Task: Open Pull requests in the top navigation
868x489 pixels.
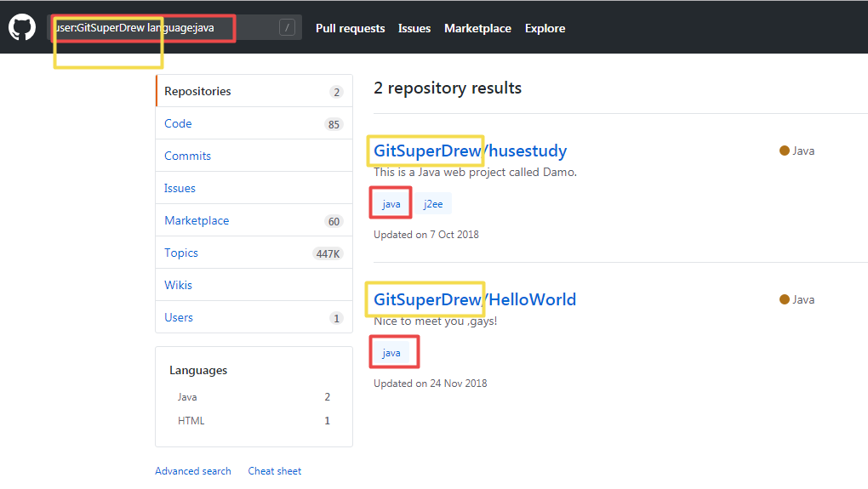Action: point(350,28)
